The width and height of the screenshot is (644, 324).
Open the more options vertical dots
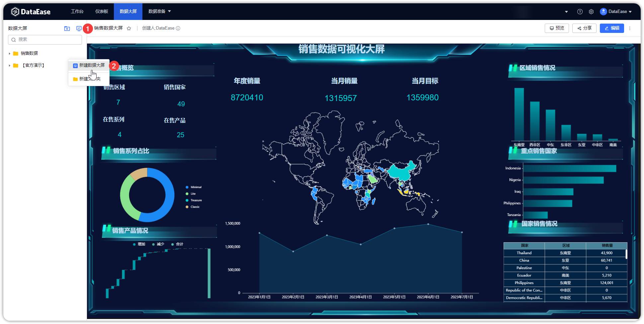630,28
